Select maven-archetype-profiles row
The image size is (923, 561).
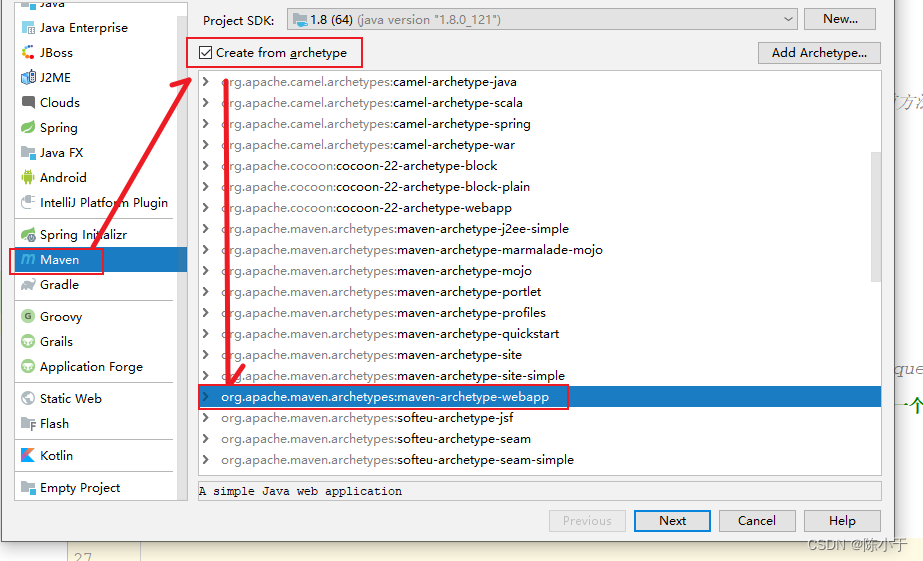[x=540, y=313]
